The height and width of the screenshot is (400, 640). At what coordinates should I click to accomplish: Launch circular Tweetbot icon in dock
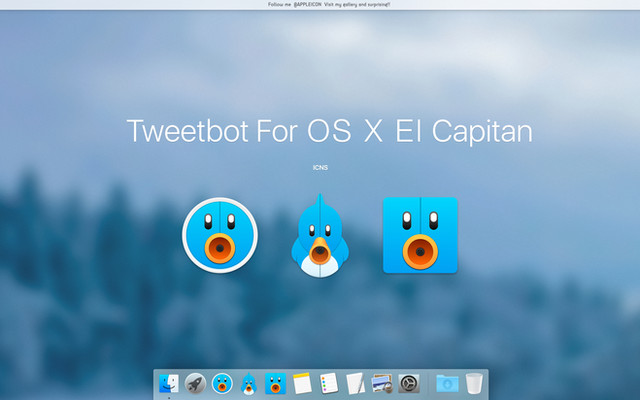(x=222, y=384)
